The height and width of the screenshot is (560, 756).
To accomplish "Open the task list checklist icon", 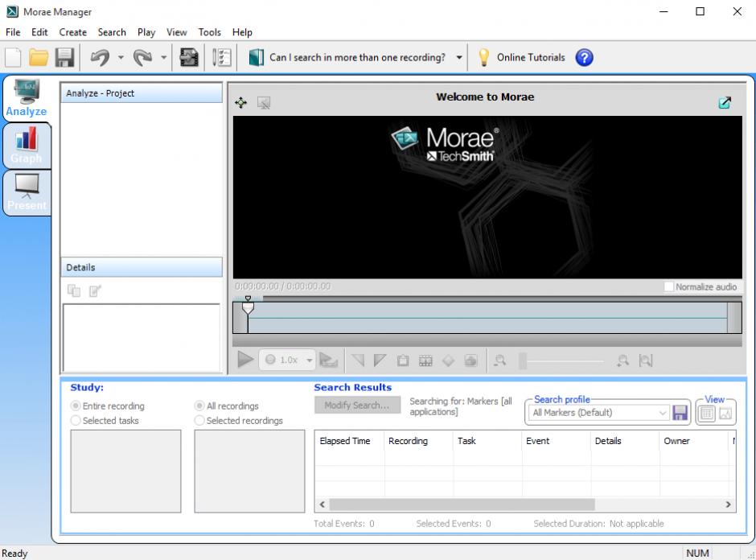I will pos(222,57).
